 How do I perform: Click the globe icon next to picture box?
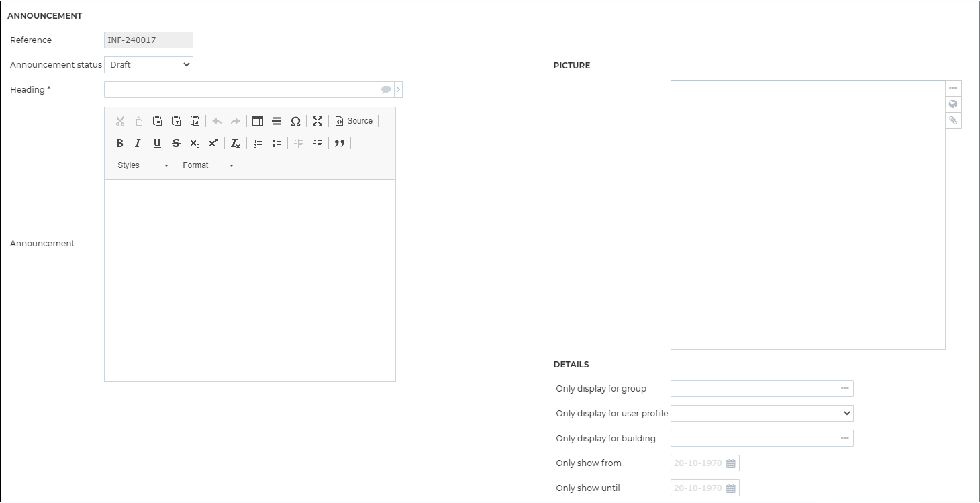953,104
